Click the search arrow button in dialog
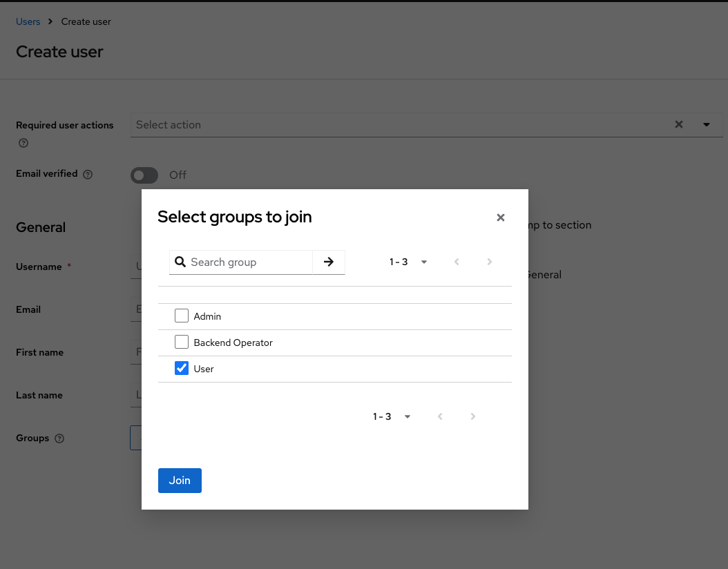The height and width of the screenshot is (569, 728). (329, 262)
